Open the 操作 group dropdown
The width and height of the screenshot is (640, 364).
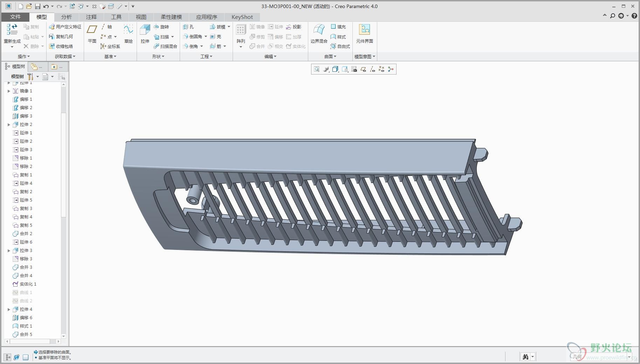click(24, 56)
